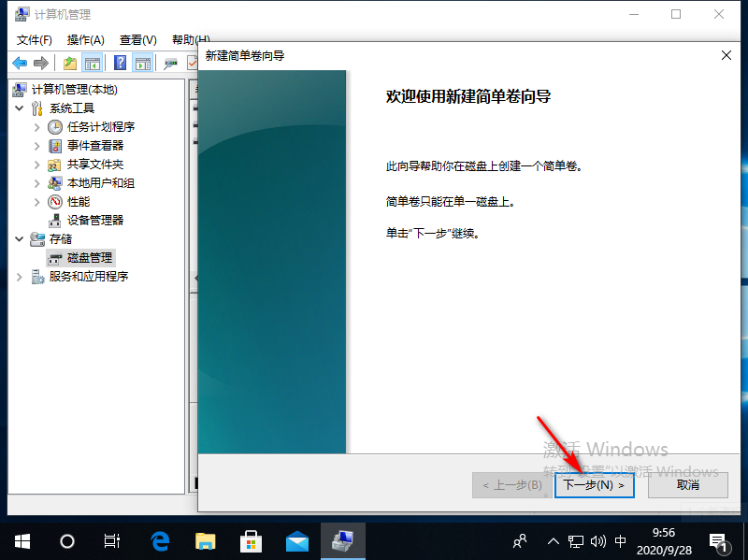
Task: Open the 查看(V) menu
Action: [137, 39]
